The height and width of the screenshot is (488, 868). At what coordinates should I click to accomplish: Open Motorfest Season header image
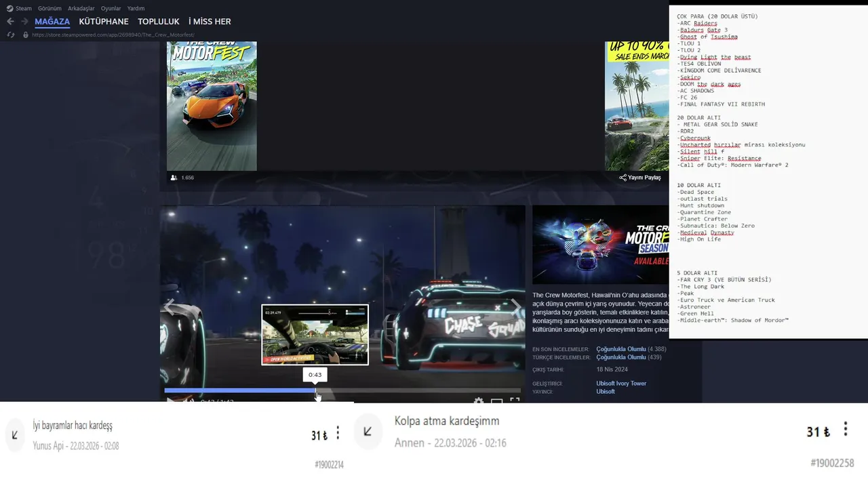point(601,245)
